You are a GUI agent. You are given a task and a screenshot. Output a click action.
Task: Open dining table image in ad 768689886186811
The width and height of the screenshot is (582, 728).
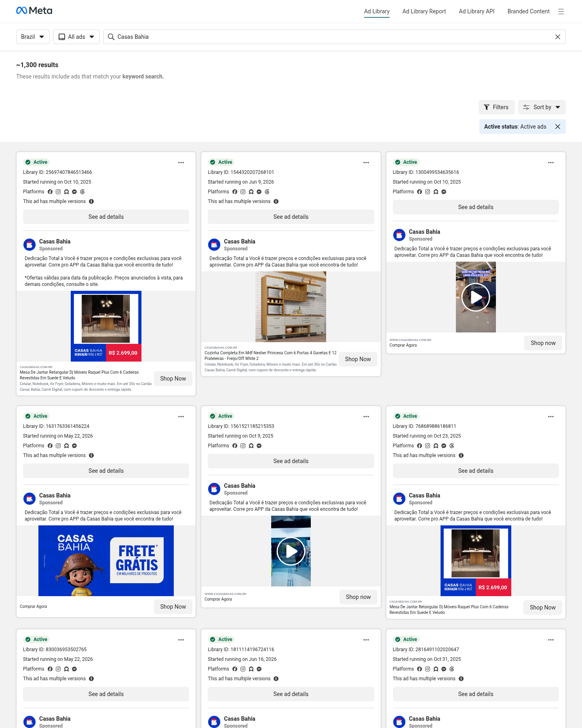[476, 561]
